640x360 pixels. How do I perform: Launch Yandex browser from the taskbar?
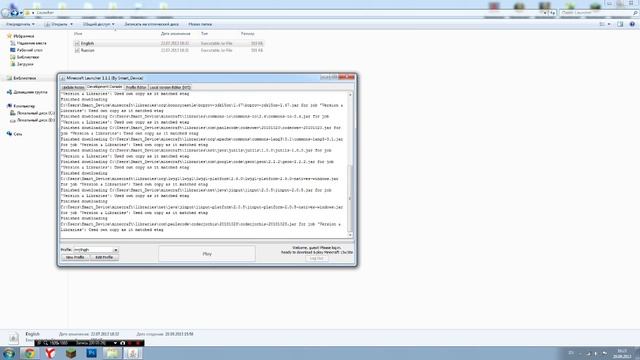tap(50, 353)
